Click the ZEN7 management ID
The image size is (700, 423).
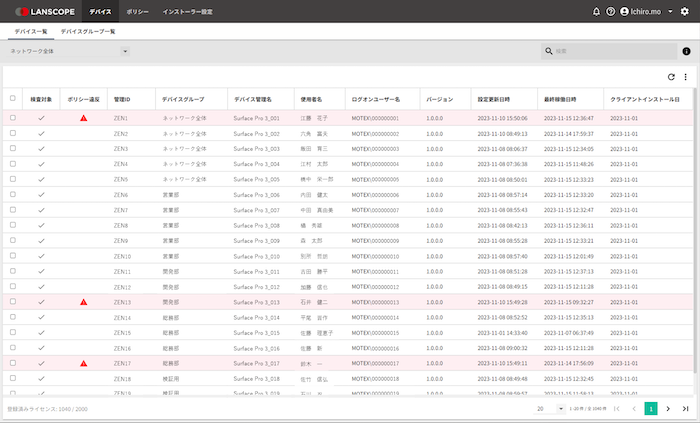click(121, 210)
